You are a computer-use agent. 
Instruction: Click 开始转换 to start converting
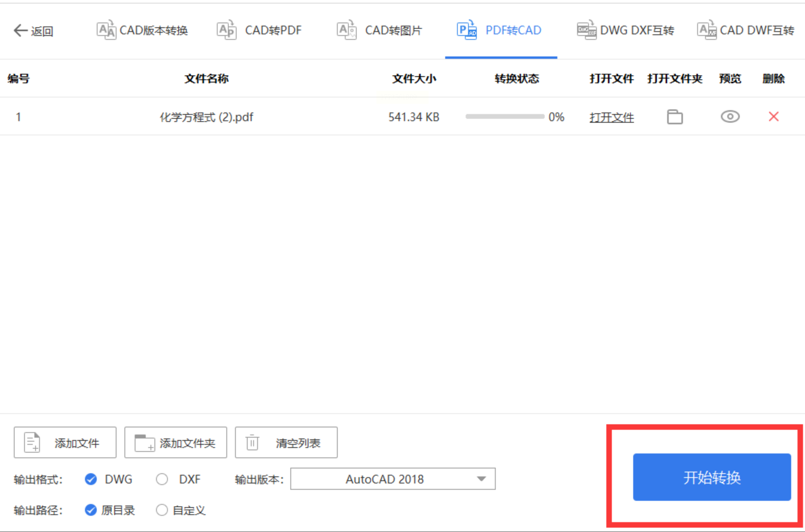[x=711, y=477]
